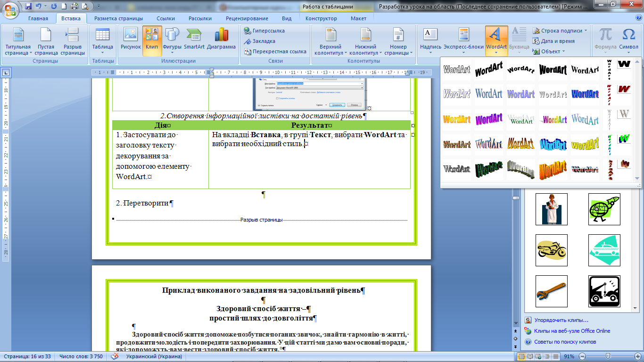This screenshot has height=362, width=644.
Task: Open the Конструктор table tab
Action: coord(321,18)
